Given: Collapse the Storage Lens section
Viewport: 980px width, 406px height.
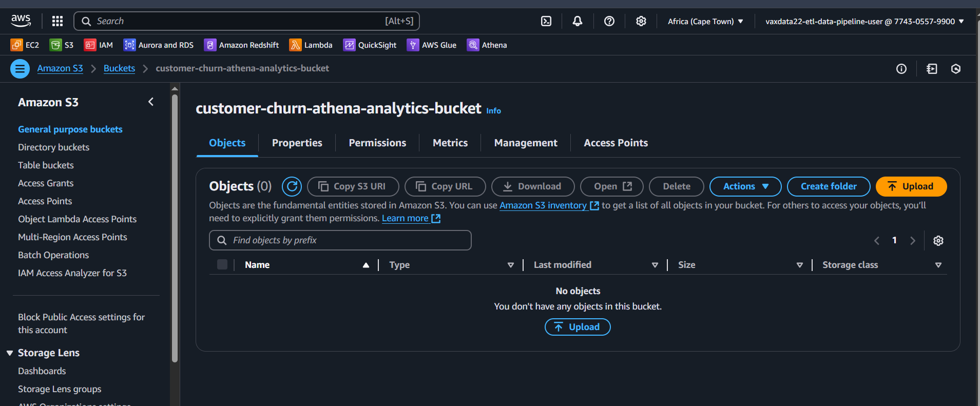Looking at the screenshot, I should [x=10, y=353].
